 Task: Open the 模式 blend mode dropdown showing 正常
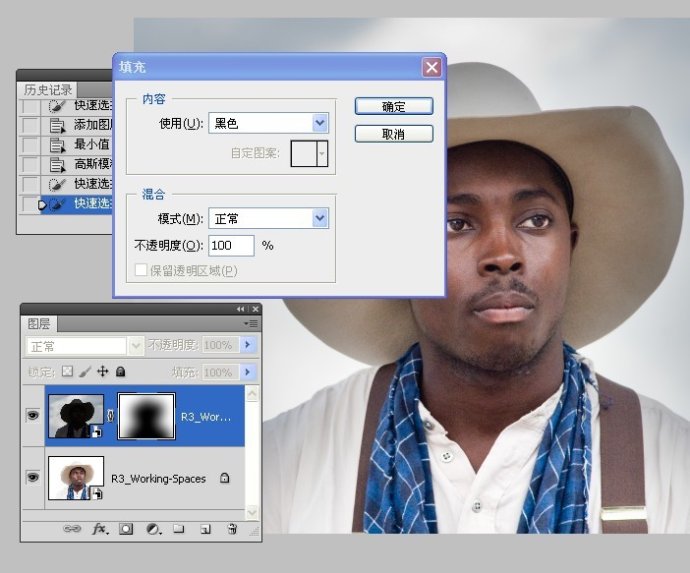(x=320, y=218)
